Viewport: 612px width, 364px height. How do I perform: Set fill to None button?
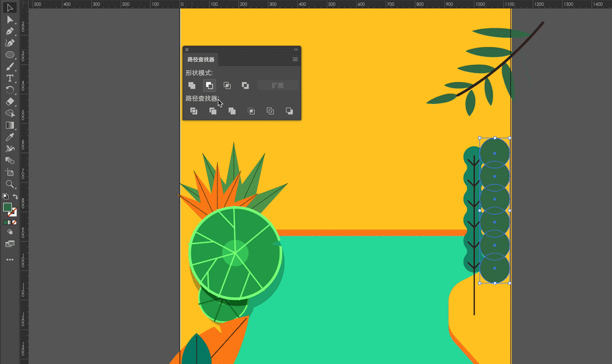click(15, 223)
